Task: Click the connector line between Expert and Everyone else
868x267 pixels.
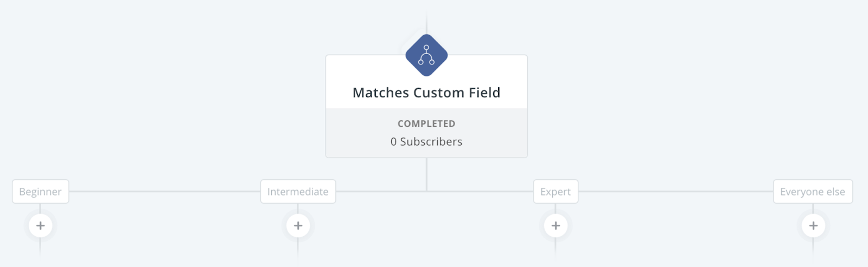Action: tap(676, 191)
